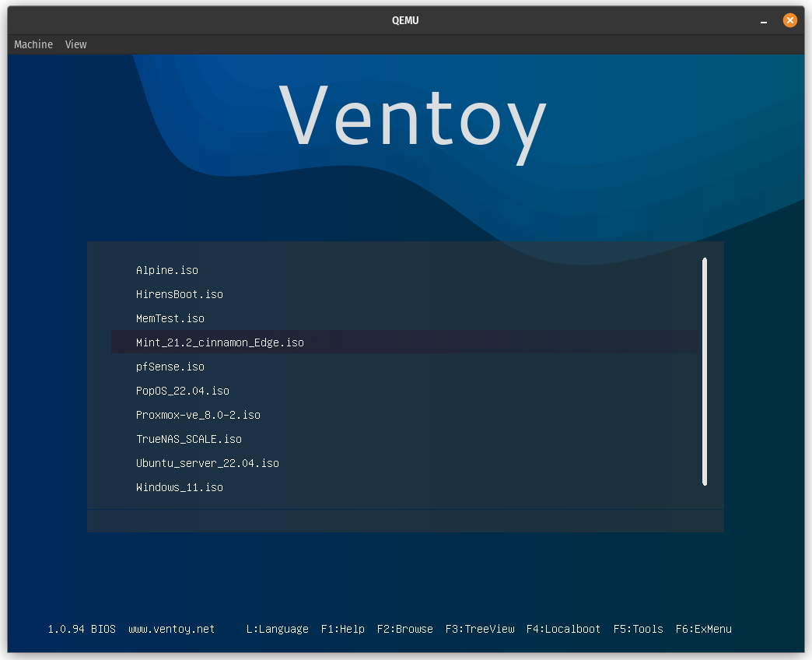Open the View menu
Screen dimensions: 812x660
point(75,44)
